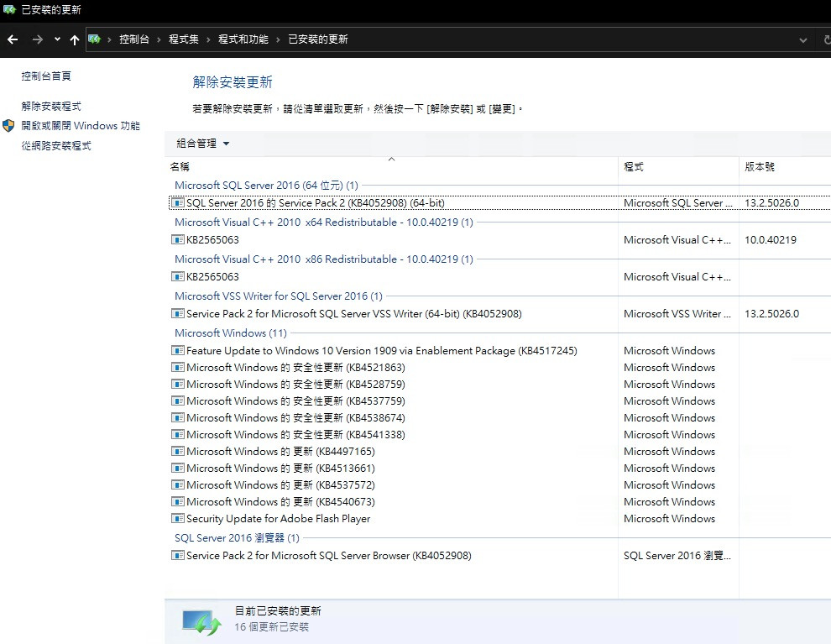Image resolution: width=831 pixels, height=644 pixels.
Task: Click version 13.2.5026.0 in SQL Server row
Action: pyautogui.click(x=771, y=203)
